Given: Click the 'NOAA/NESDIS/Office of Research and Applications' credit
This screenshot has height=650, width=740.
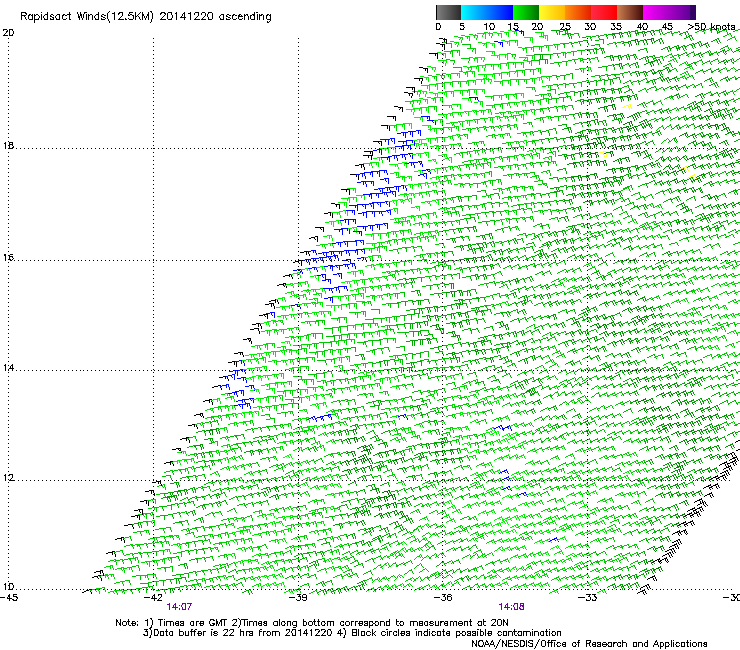Looking at the screenshot, I should [589, 644].
